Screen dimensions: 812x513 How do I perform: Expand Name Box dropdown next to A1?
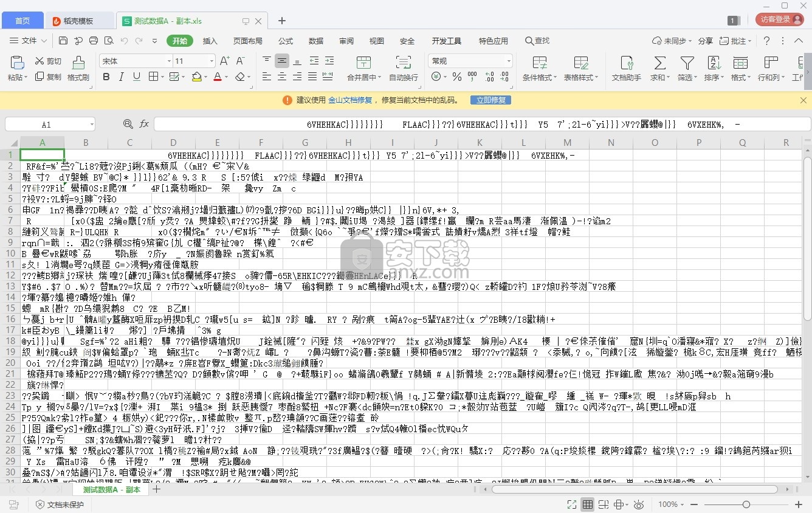coord(91,124)
